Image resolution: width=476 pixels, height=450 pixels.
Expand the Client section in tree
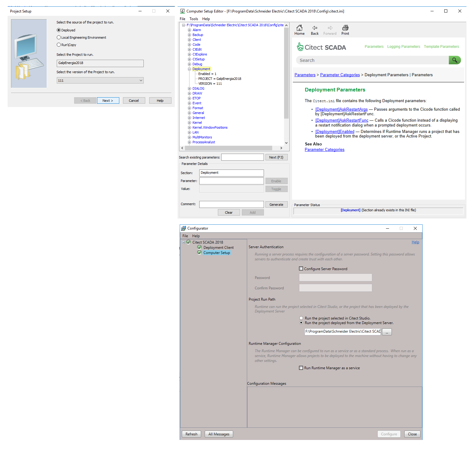coord(189,40)
